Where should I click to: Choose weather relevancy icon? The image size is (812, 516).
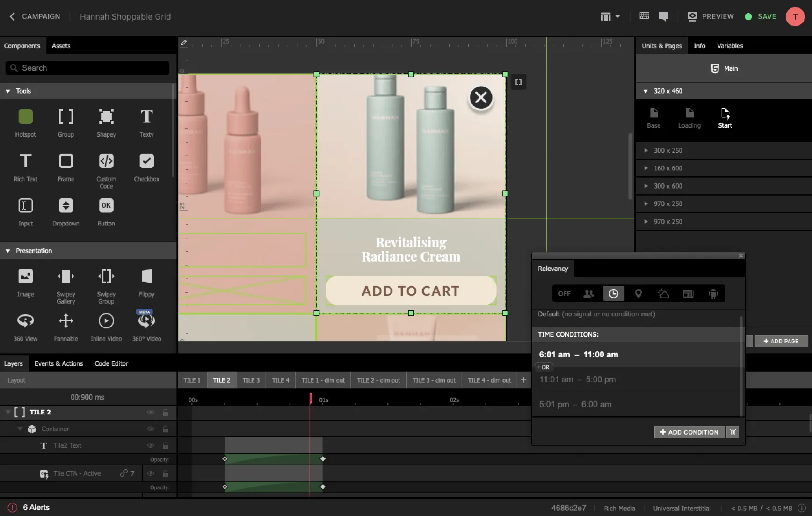[663, 293]
